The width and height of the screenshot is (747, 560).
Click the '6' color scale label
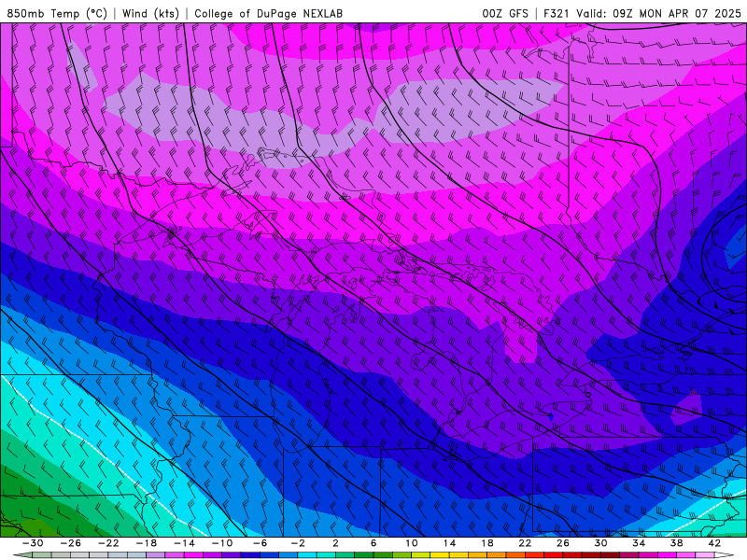(x=373, y=543)
